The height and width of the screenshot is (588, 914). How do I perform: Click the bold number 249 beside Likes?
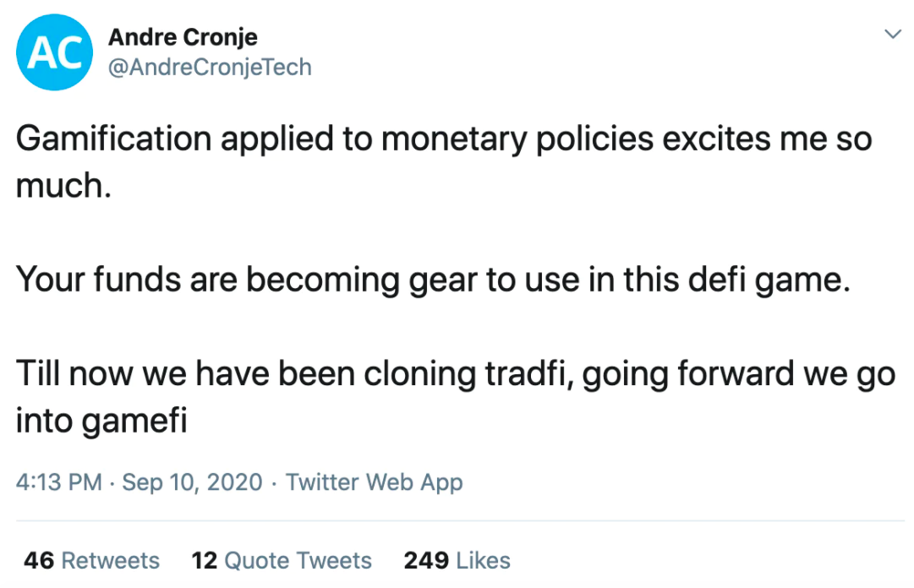coord(426,560)
